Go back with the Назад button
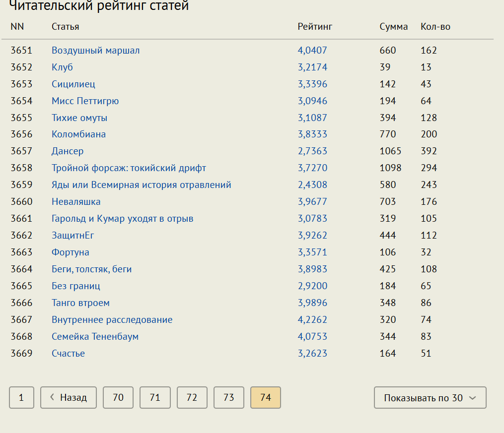 (x=69, y=397)
